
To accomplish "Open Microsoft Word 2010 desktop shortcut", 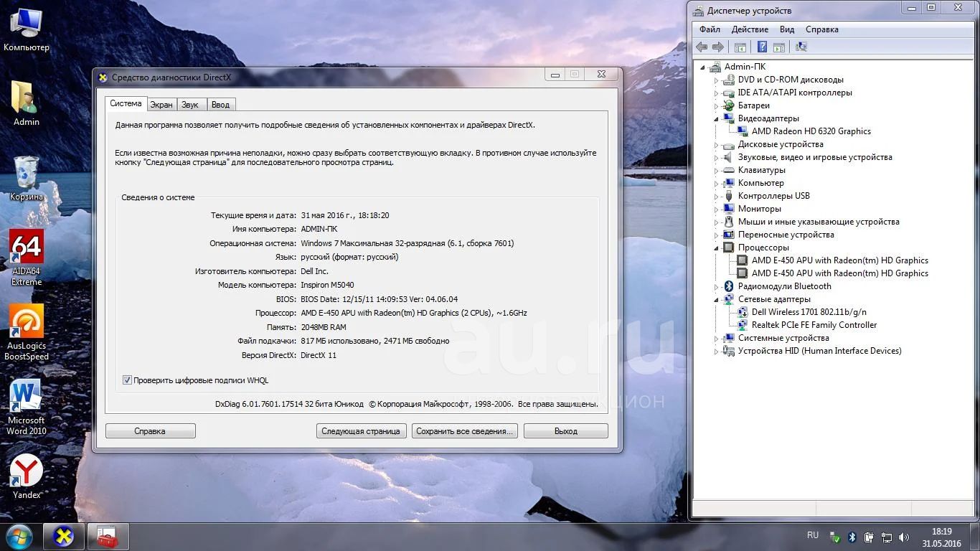I will 27,407.
